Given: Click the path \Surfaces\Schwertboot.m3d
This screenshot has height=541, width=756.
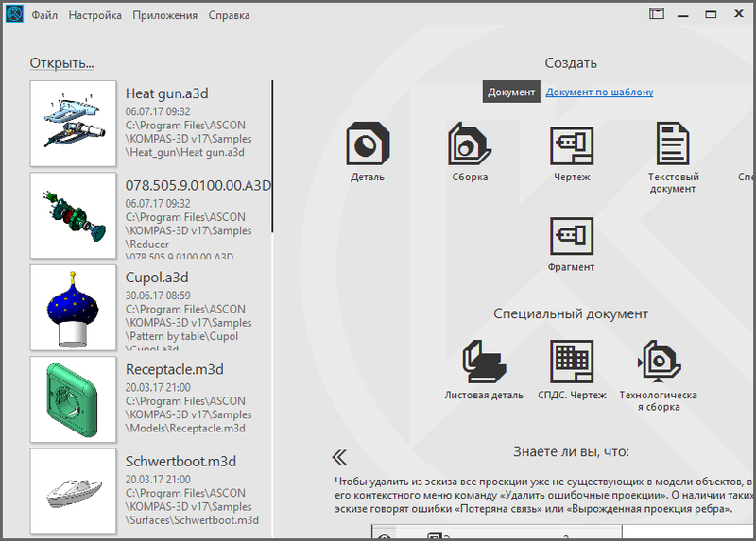Looking at the screenshot, I should click(193, 520).
